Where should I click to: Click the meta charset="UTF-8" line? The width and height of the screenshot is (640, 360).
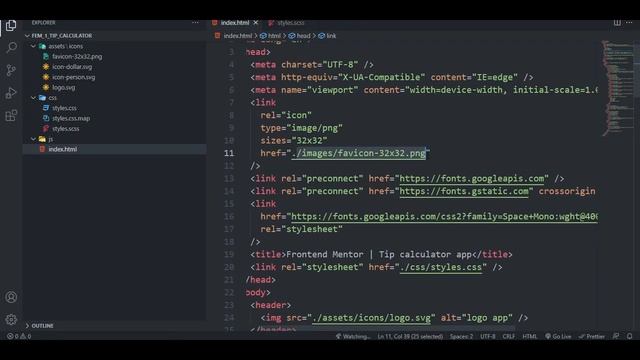(x=312, y=64)
